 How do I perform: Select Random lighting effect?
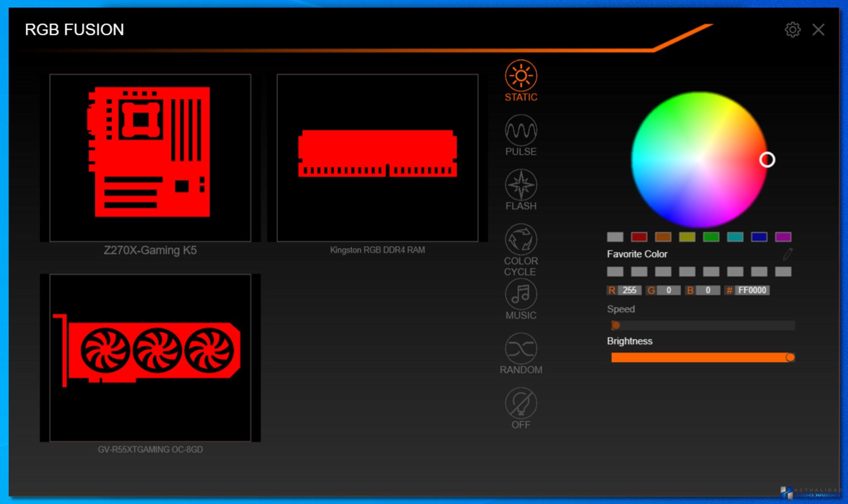521,348
